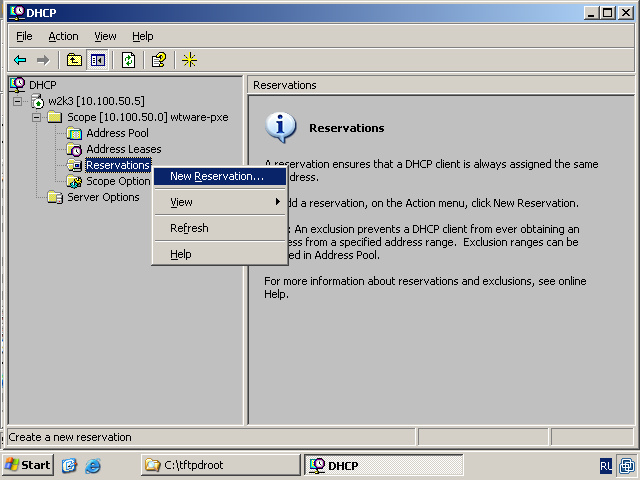The width and height of the screenshot is (640, 480).
Task: Click the Back arrow toolbar icon
Action: [x=20, y=60]
